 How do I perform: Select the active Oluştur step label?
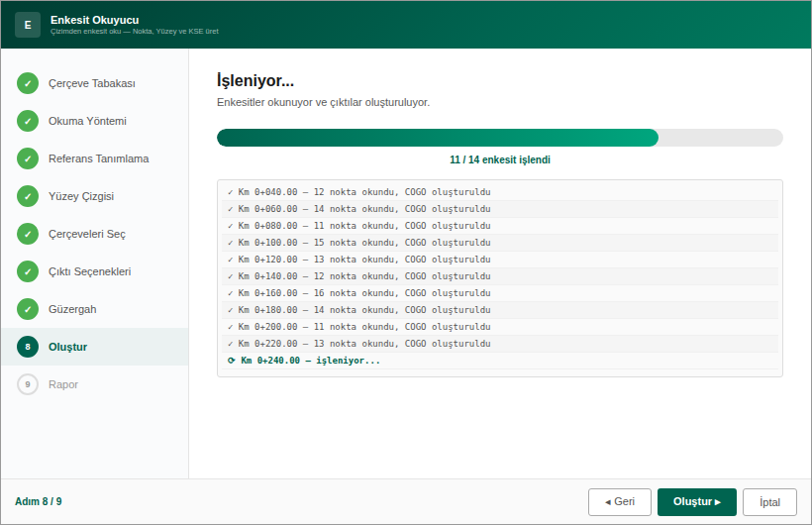pyautogui.click(x=68, y=347)
